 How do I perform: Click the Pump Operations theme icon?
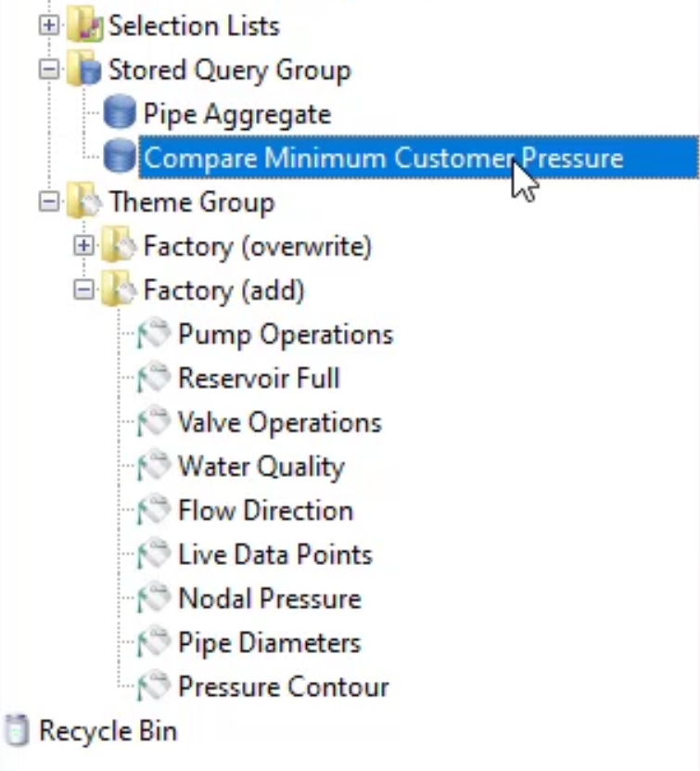click(x=154, y=333)
